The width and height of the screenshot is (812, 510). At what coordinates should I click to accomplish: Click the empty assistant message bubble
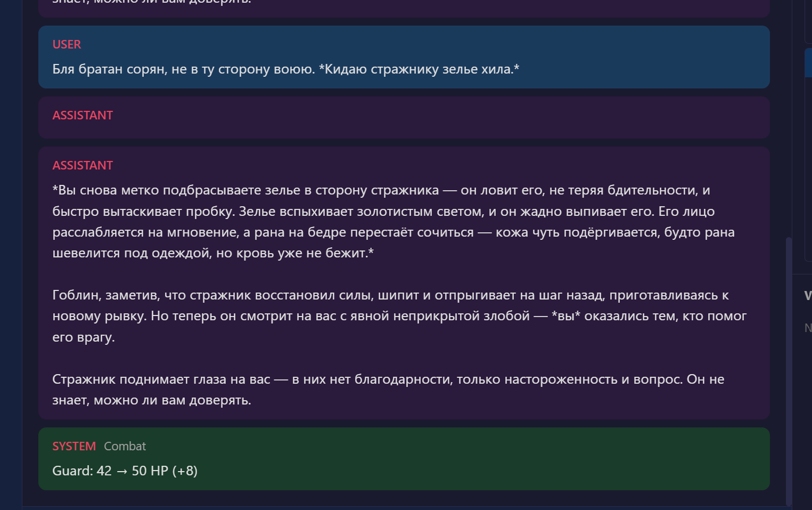tap(404, 118)
